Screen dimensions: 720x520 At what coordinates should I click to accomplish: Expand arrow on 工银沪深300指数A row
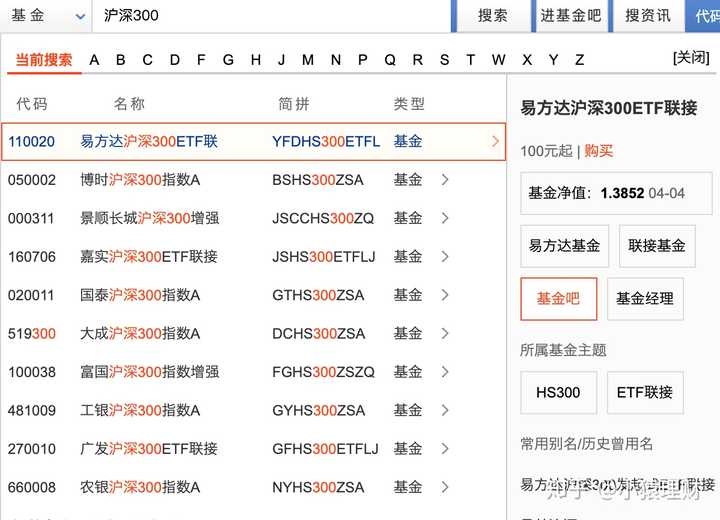444,410
